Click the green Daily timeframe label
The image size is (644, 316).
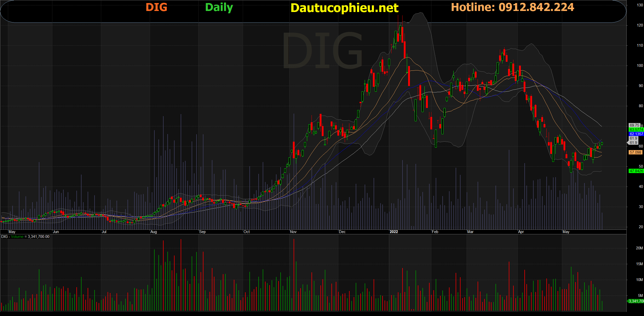coord(219,8)
